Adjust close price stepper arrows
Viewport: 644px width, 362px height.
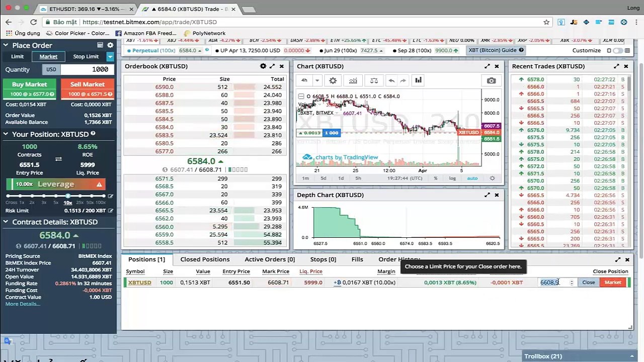pyautogui.click(x=572, y=283)
